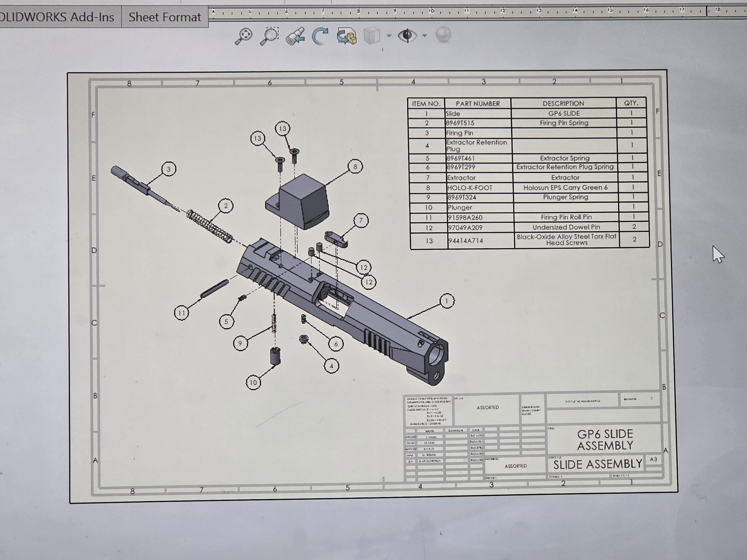This screenshot has height=560, width=747.
Task: Click balloon 1 pointing to the slide
Action: tap(447, 301)
